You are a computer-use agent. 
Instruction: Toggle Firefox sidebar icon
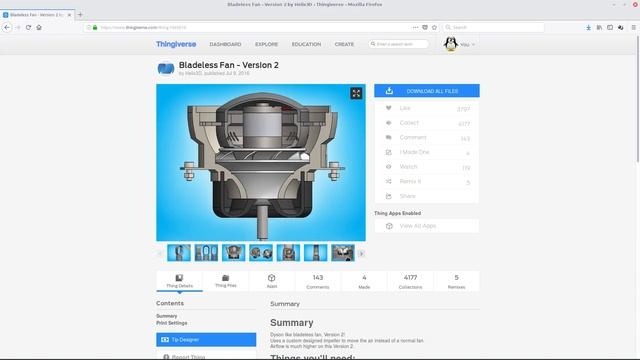[x=610, y=27]
